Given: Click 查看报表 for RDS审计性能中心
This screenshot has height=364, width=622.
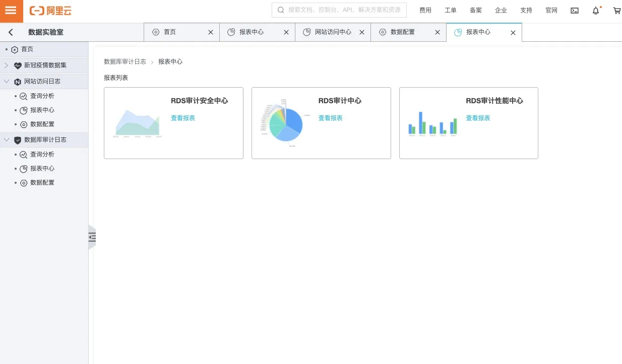Looking at the screenshot, I should click(478, 118).
